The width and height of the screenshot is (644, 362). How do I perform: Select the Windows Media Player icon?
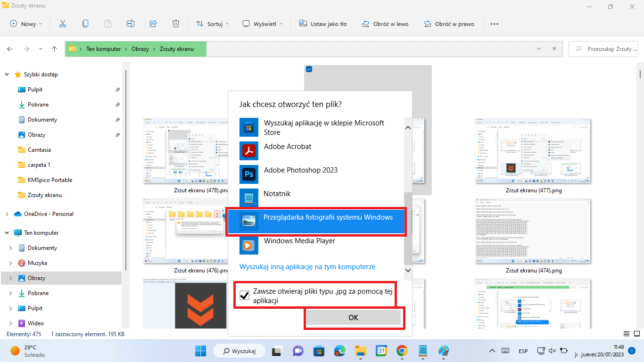(x=249, y=245)
